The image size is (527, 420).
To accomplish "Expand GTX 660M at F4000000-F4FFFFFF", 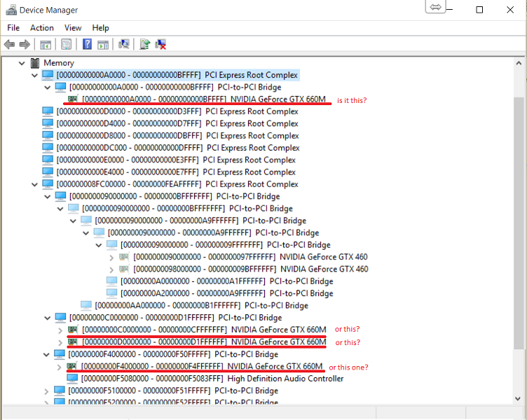I will coord(59,367).
